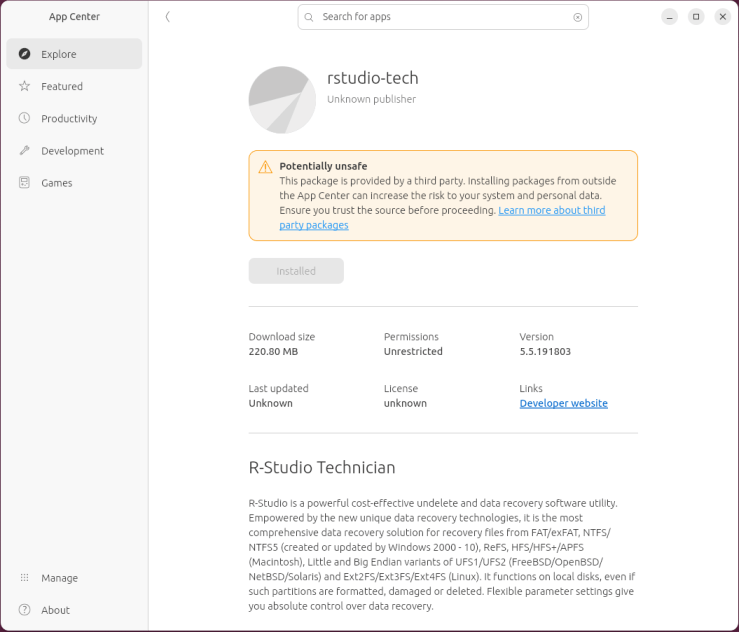This screenshot has width=739, height=632.
Task: Open the Developer website link
Action: (x=563, y=403)
